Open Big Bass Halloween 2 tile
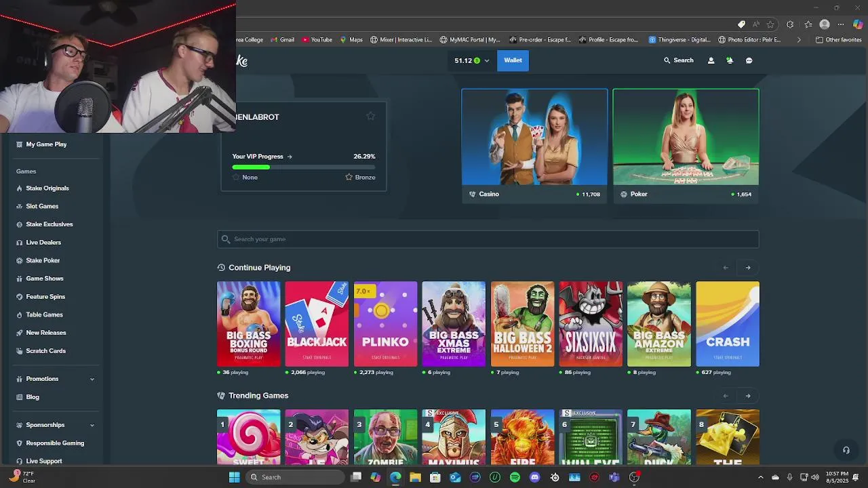Image resolution: width=868 pixels, height=488 pixels. (x=522, y=324)
